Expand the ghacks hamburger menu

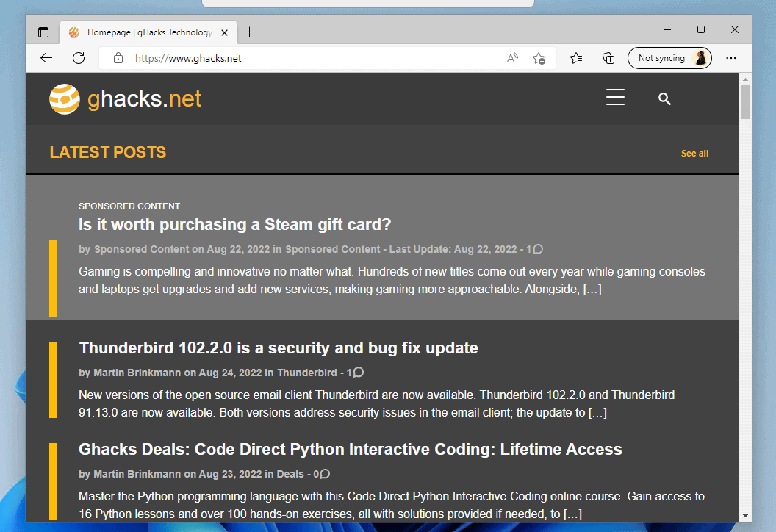(x=615, y=98)
